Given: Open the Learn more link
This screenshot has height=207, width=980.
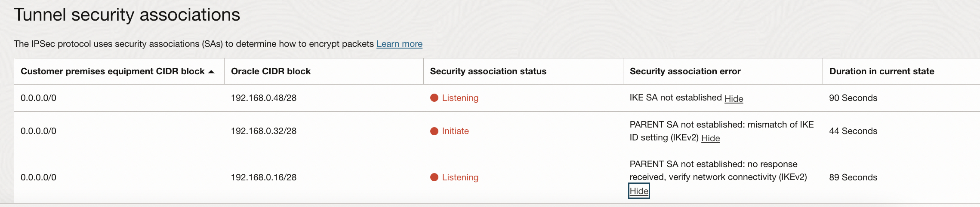Looking at the screenshot, I should coord(399,44).
